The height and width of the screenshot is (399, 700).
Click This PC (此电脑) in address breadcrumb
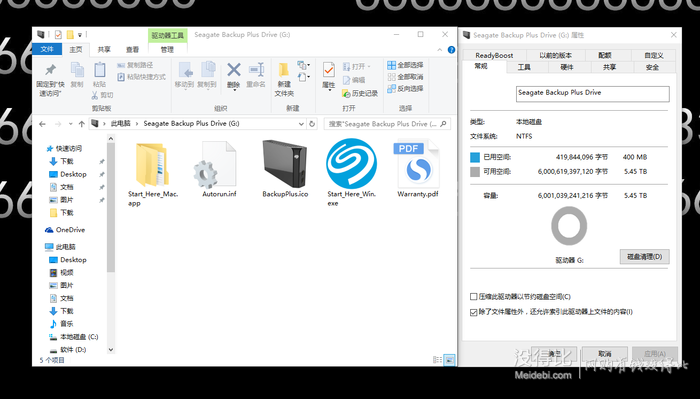(x=120, y=124)
